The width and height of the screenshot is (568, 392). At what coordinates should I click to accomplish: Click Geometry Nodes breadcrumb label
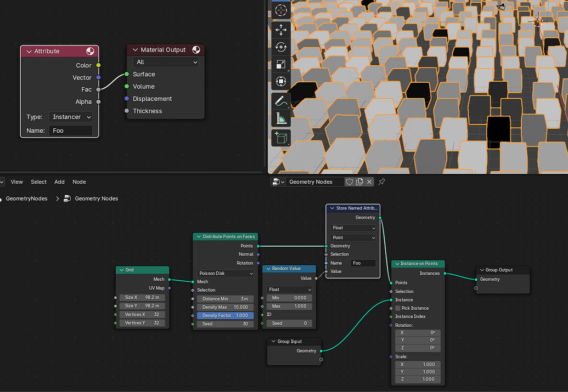tap(97, 198)
